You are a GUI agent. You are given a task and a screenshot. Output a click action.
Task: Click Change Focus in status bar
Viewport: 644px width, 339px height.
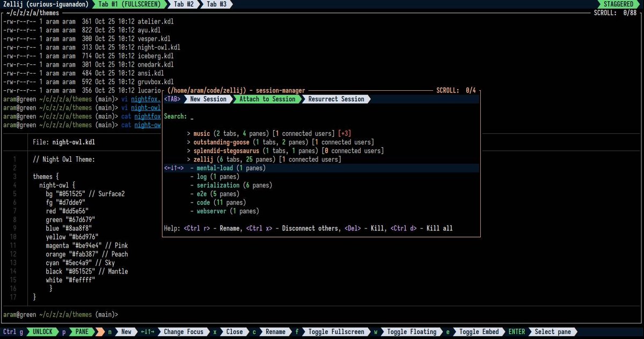pyautogui.click(x=184, y=332)
